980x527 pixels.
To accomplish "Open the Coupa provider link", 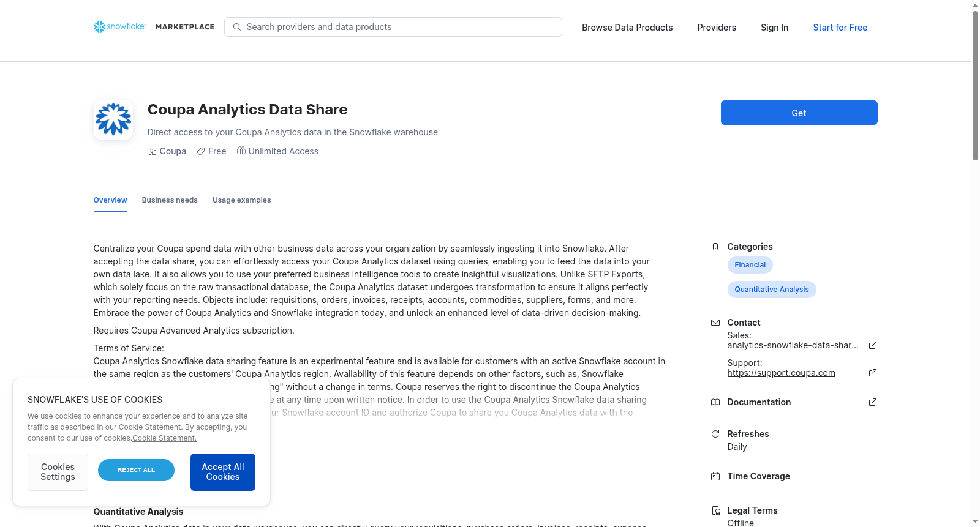I will pos(173,151).
